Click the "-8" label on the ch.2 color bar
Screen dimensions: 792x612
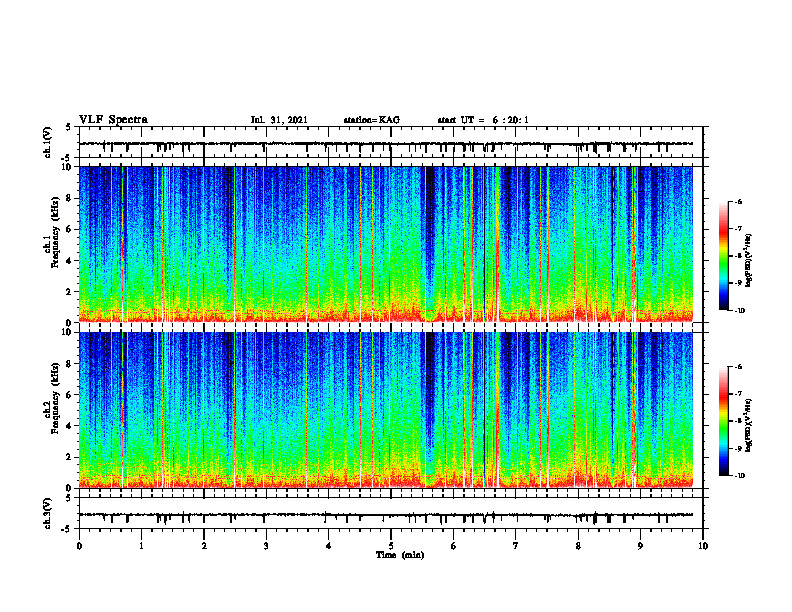738,421
